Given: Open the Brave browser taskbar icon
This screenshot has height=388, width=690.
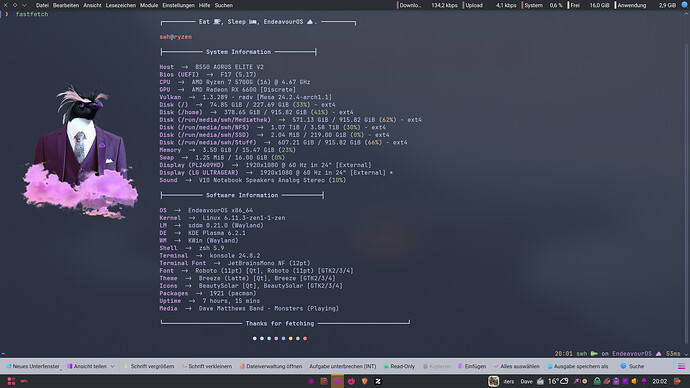Looking at the screenshot, I should 365,381.
